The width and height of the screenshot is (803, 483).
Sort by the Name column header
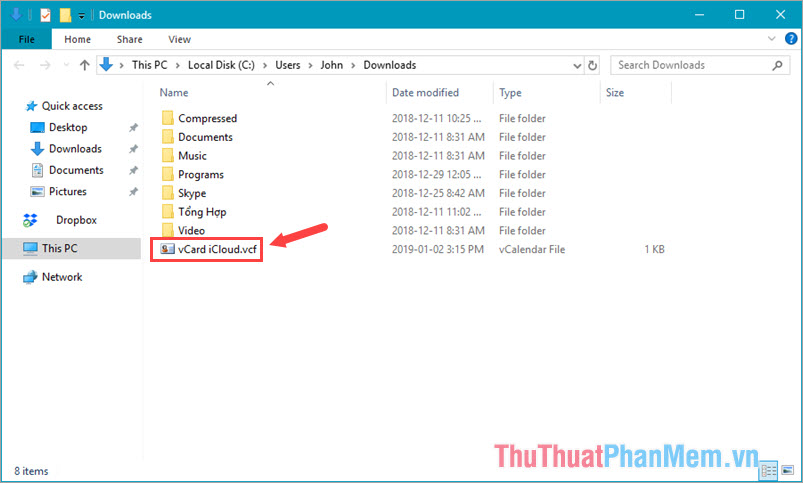[x=174, y=93]
